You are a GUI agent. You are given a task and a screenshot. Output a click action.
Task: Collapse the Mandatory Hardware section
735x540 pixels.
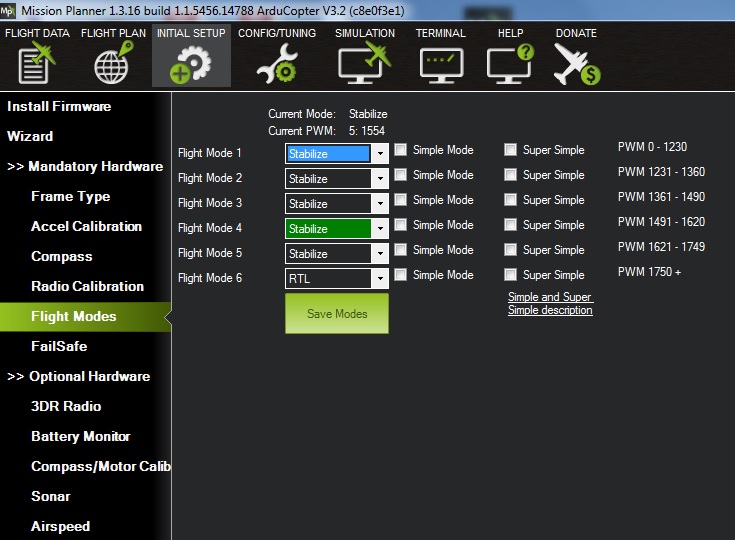(x=85, y=166)
